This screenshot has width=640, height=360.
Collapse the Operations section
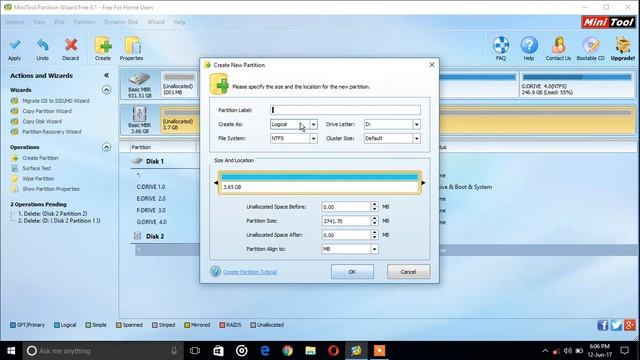coord(107,147)
